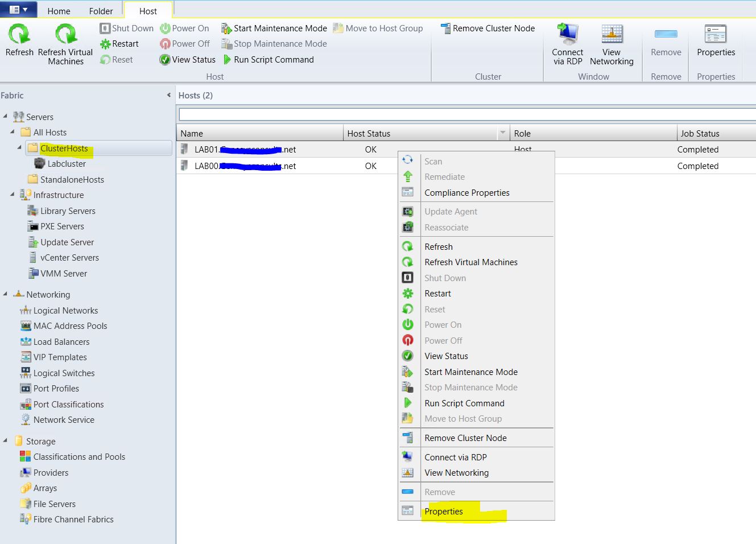Open Connect via RDP from ribbon

[x=567, y=35]
